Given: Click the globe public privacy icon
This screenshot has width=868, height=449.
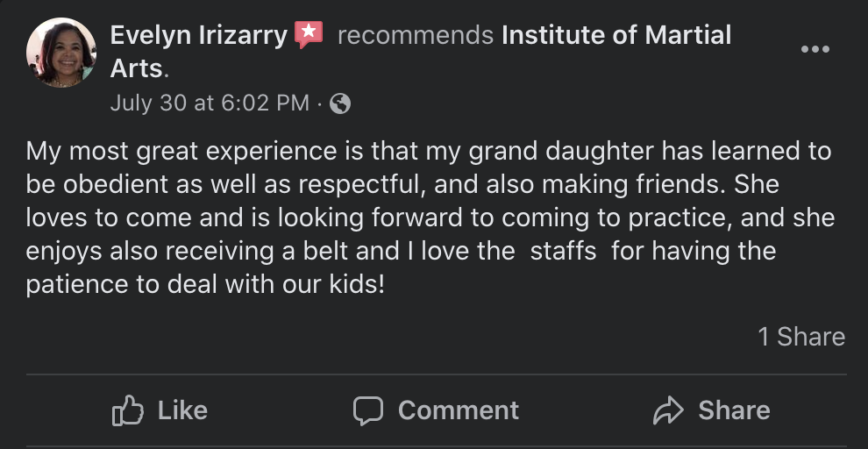Looking at the screenshot, I should [x=339, y=103].
